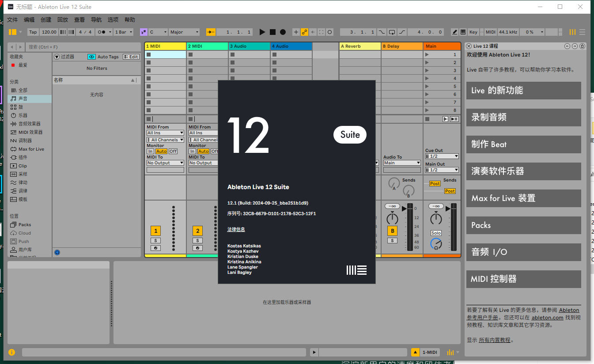Start playback with the Play button
The image size is (594, 364).
tap(262, 32)
